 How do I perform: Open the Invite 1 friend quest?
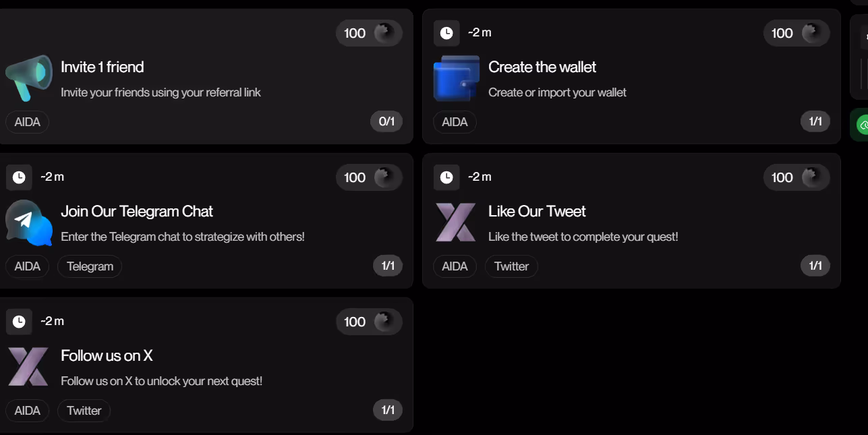[x=103, y=67]
